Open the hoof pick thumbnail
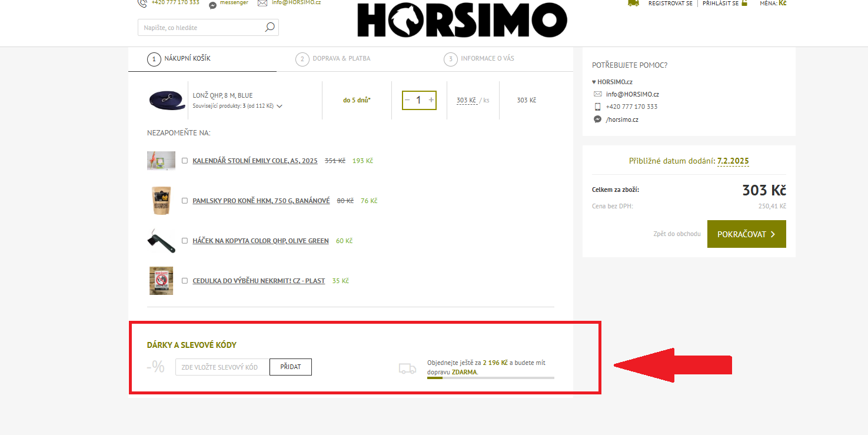Screen dimensions: 868x435 tap(161, 241)
